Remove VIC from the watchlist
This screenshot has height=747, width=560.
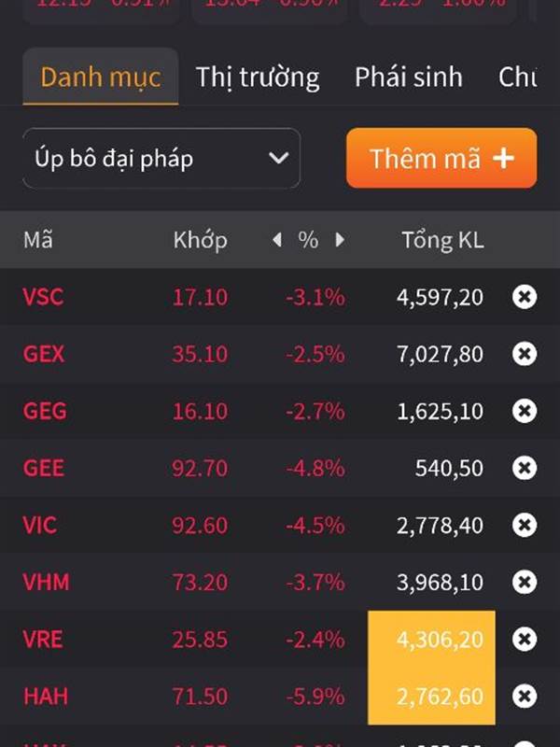tap(525, 525)
